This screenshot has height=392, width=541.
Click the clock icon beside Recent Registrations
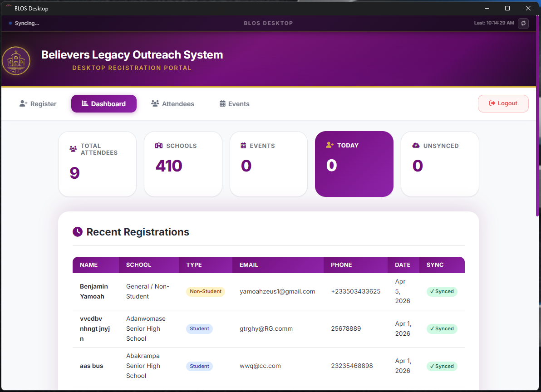78,232
